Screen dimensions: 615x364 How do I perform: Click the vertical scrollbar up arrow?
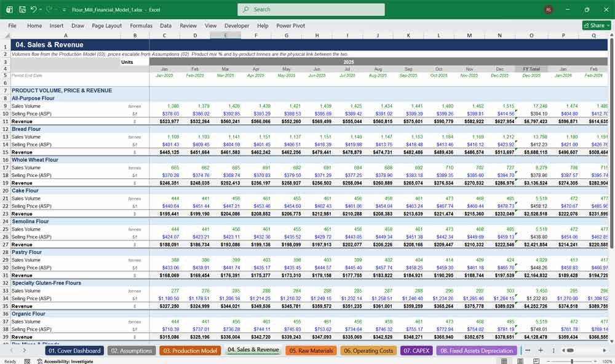click(611, 35)
